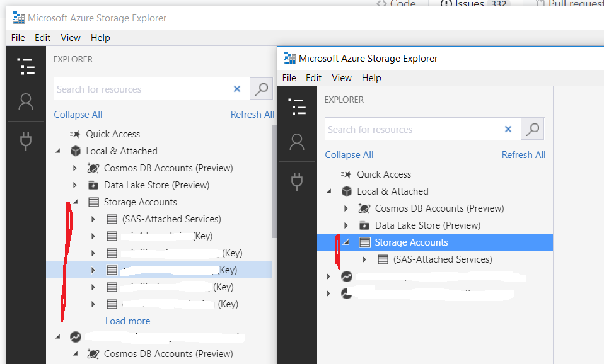Clear search X icon in back window
The width and height of the screenshot is (604, 364).
pos(237,89)
